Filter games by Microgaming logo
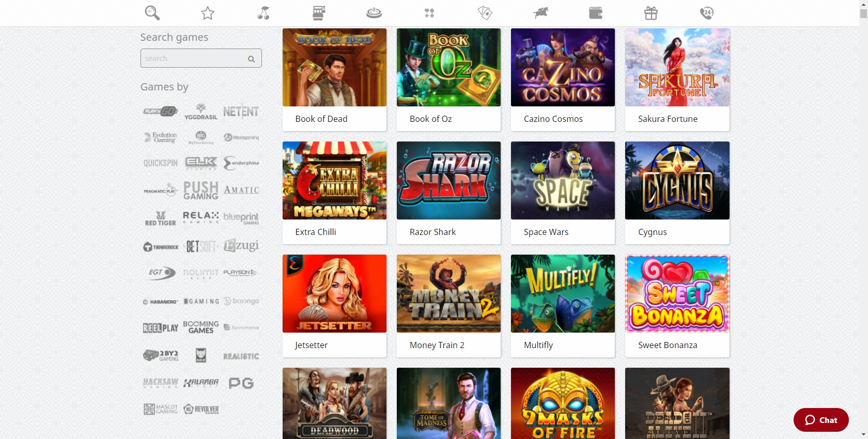Screen dimensions: 868x439 (x=241, y=137)
